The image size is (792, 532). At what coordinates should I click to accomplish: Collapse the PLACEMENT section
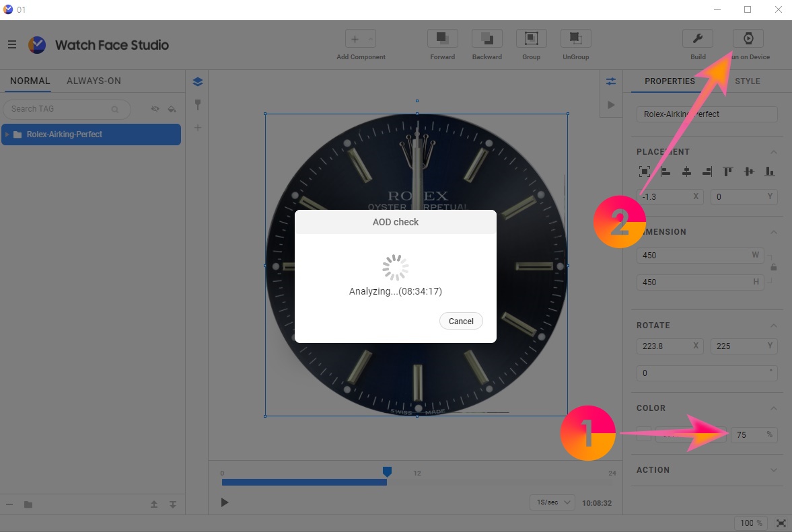(x=773, y=152)
